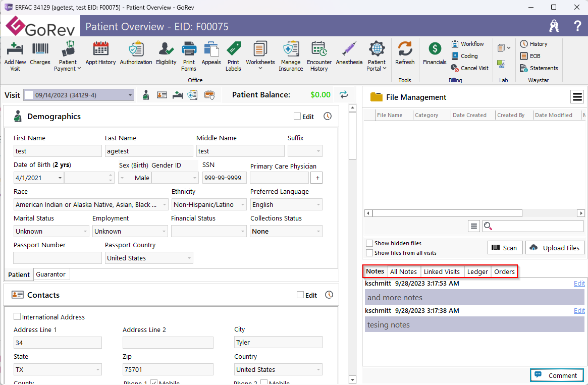The image size is (588, 385).
Task: Open the Patient Portal dropdown
Action: tap(377, 56)
